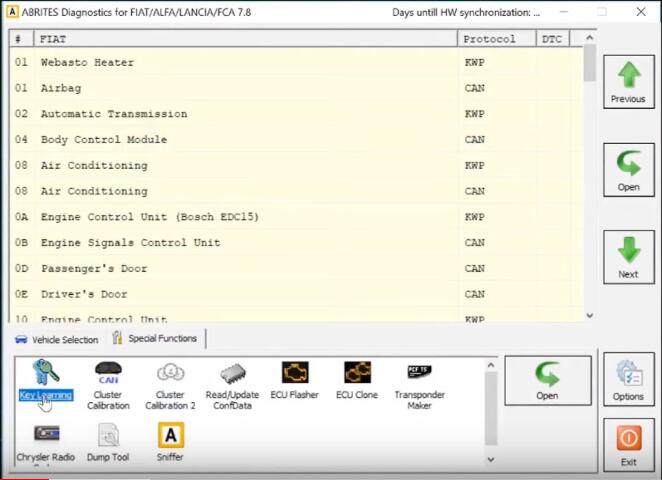
Task: Click the Next down-arrow button
Action: point(629,257)
